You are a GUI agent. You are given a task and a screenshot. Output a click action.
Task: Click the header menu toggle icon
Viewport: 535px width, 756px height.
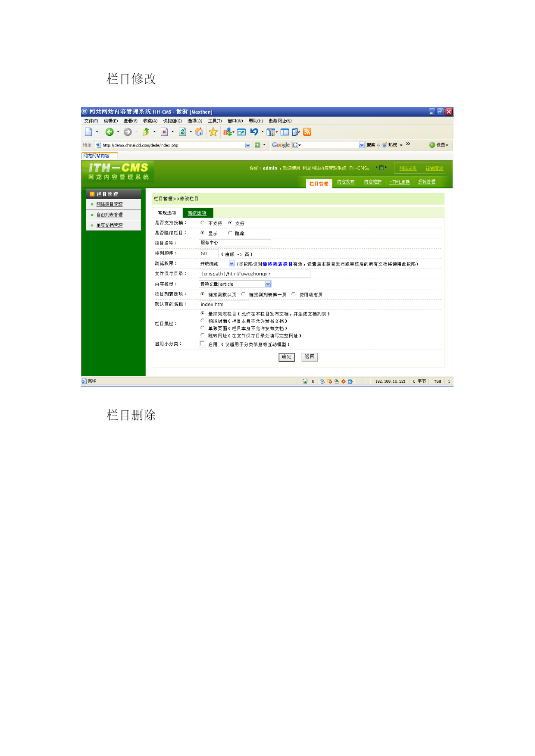[381, 168]
